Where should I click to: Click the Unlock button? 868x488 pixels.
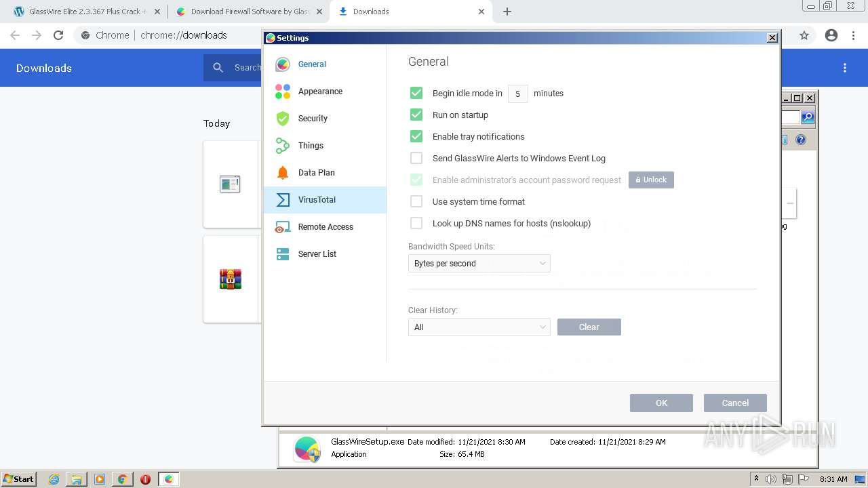(651, 180)
